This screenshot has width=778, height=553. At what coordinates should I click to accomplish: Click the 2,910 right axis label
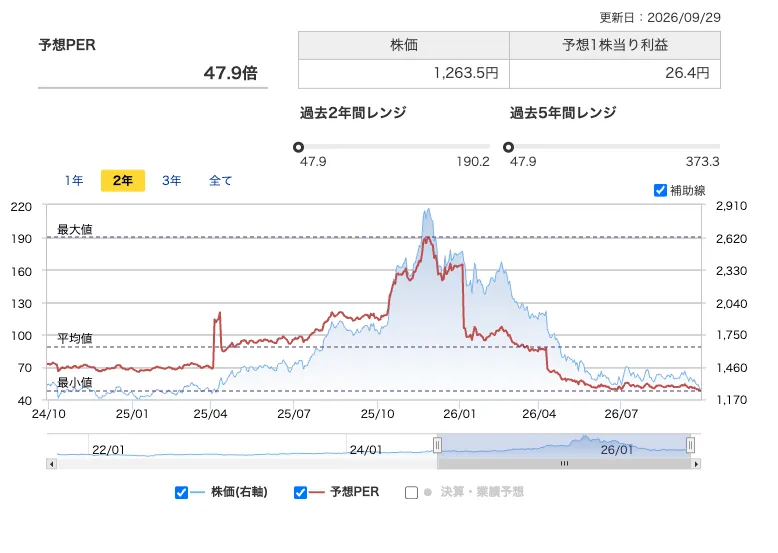tap(731, 206)
